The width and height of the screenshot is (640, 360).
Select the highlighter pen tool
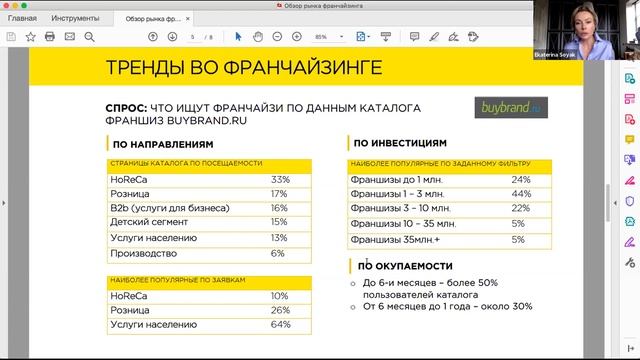[x=434, y=37]
